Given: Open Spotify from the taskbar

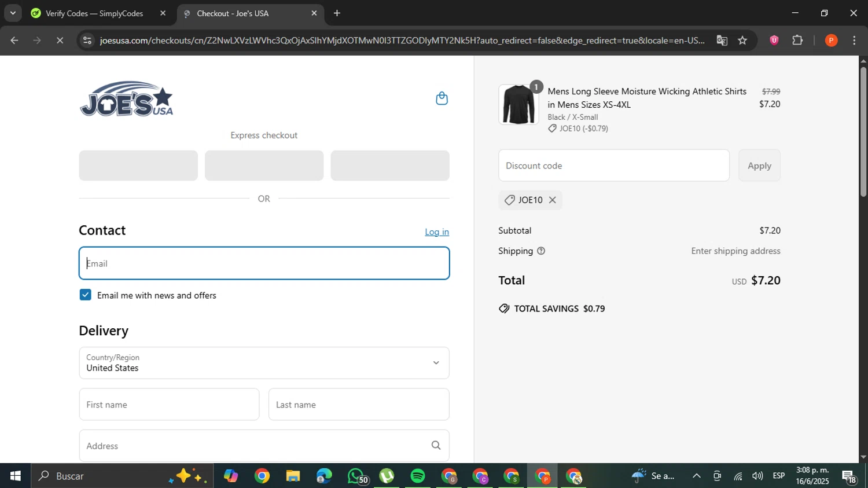Looking at the screenshot, I should point(417,476).
